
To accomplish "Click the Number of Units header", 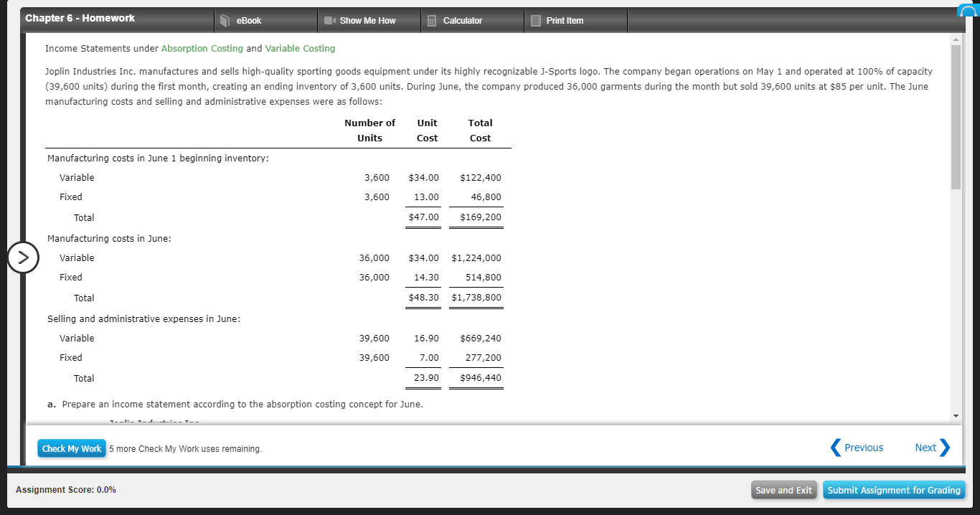I will point(369,131).
